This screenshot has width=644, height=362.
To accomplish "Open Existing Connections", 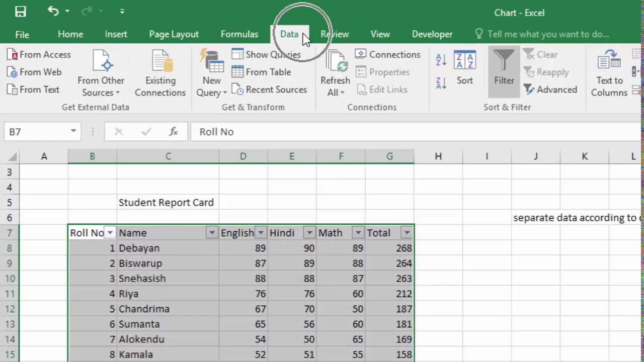I will coord(160,73).
